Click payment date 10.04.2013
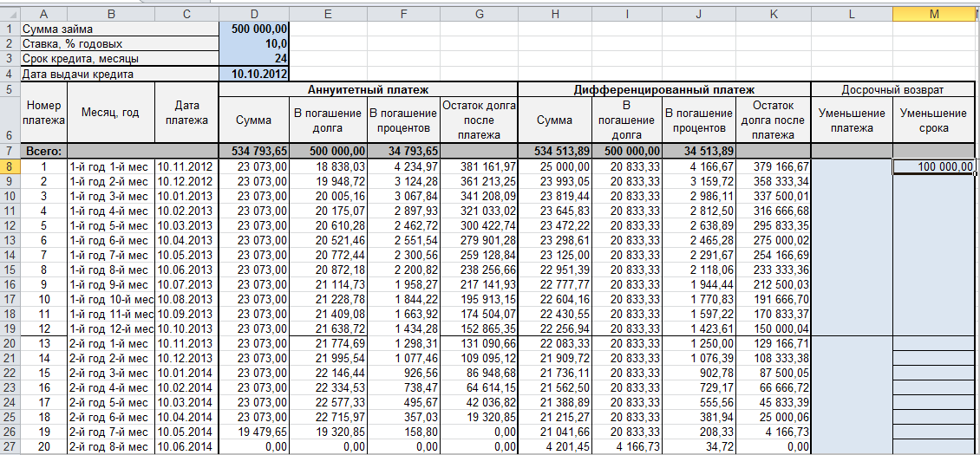The height and width of the screenshot is (455, 980). pyautogui.click(x=186, y=241)
